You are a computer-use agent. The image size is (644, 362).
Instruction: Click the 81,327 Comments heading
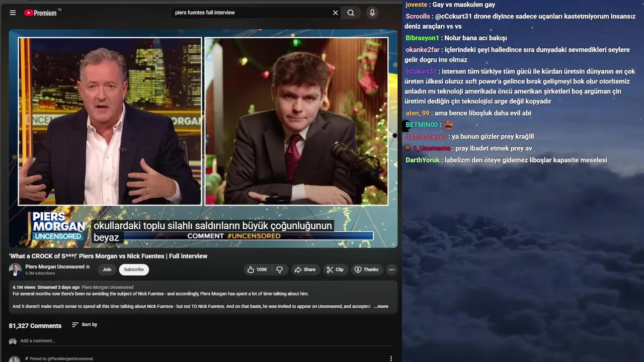tap(35, 326)
